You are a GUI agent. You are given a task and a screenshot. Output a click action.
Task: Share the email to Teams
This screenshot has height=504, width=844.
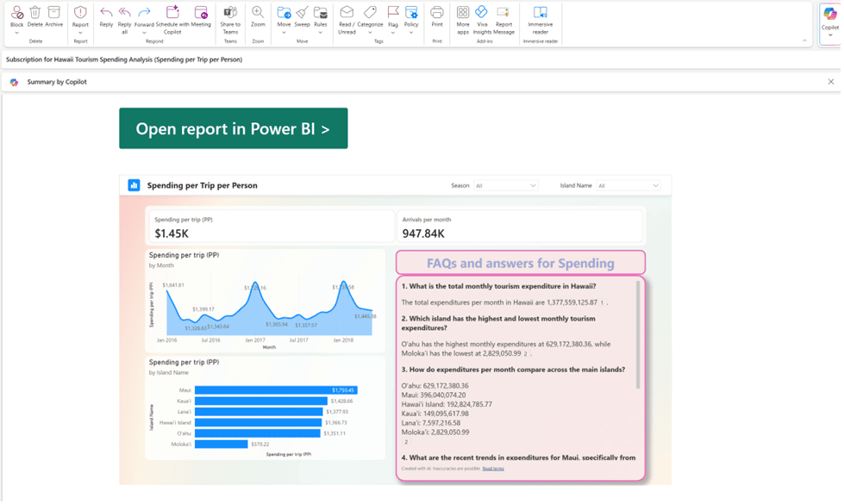pos(230,13)
